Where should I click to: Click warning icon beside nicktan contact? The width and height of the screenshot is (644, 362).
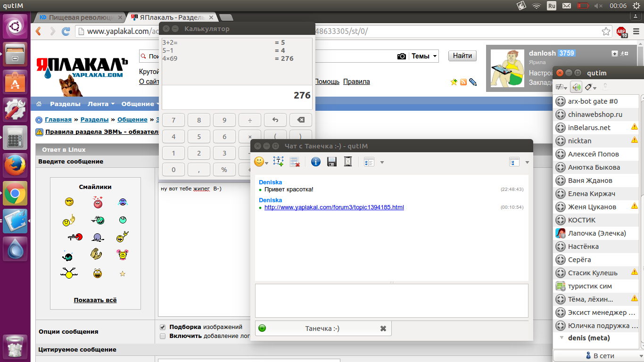[635, 140]
